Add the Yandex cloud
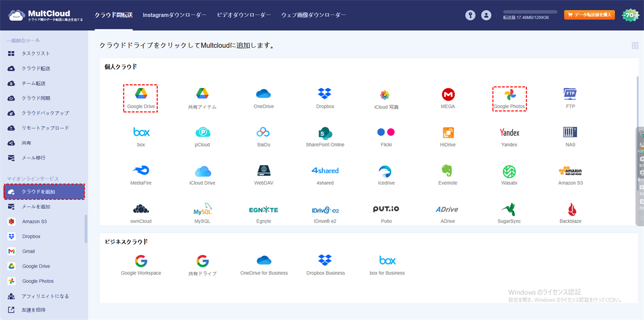The width and height of the screenshot is (644, 320). coord(509,137)
